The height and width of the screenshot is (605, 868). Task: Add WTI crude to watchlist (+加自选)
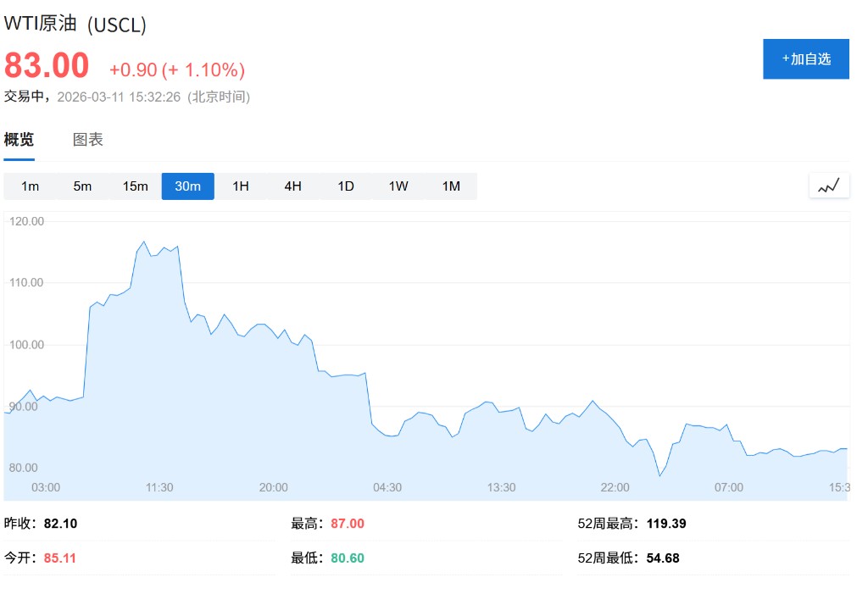pos(805,58)
